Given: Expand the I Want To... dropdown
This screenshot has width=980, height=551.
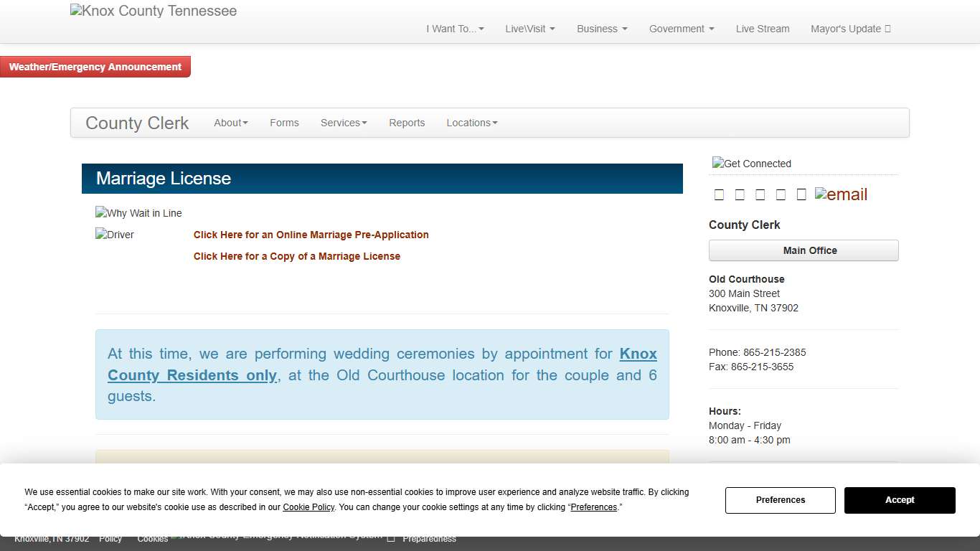Looking at the screenshot, I should click(x=454, y=29).
